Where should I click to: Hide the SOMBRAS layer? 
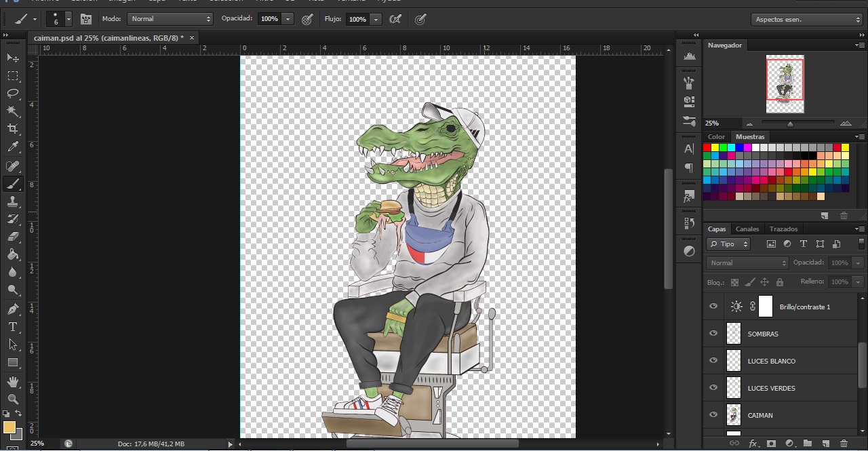[x=713, y=334]
